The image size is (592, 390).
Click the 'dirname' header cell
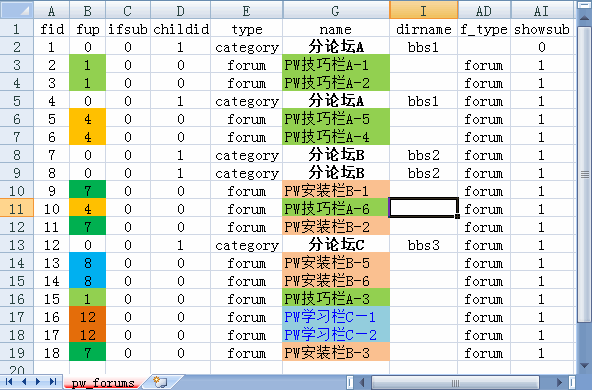click(x=424, y=29)
